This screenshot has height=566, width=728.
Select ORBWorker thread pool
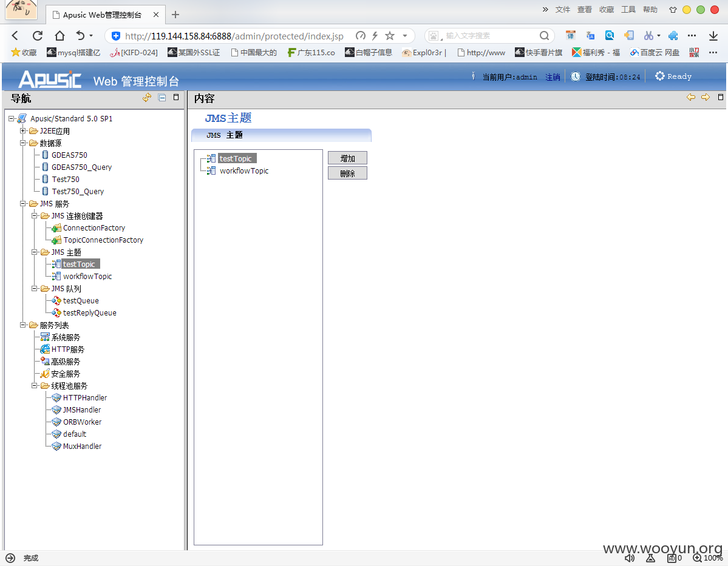[82, 422]
